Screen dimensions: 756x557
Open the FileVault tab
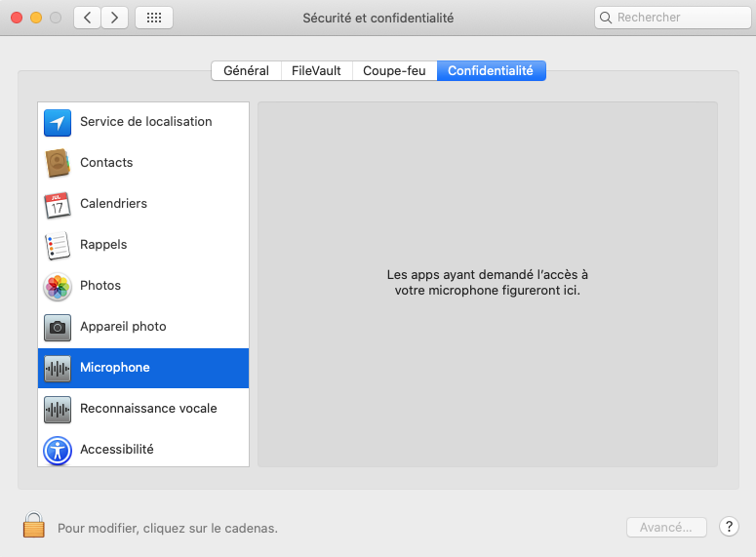point(316,71)
